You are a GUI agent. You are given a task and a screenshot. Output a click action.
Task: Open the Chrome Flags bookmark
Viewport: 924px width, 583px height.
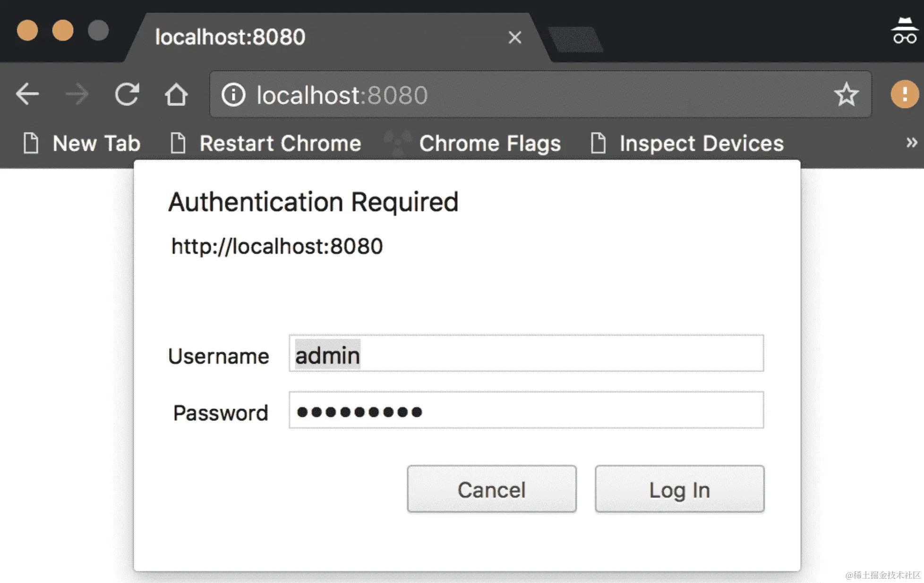point(473,143)
